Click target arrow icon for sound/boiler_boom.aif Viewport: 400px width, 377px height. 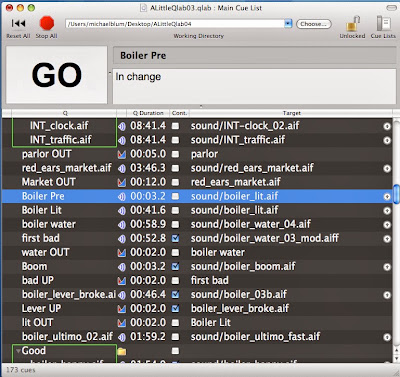387,267
